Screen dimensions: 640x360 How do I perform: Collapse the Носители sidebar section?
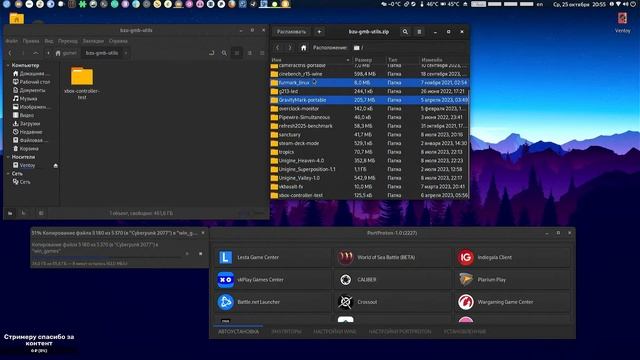click(8, 157)
